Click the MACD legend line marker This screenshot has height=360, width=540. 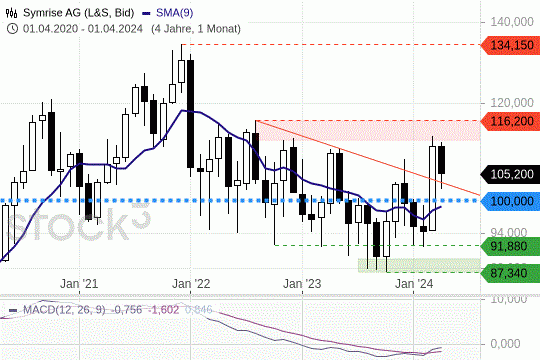13,310
